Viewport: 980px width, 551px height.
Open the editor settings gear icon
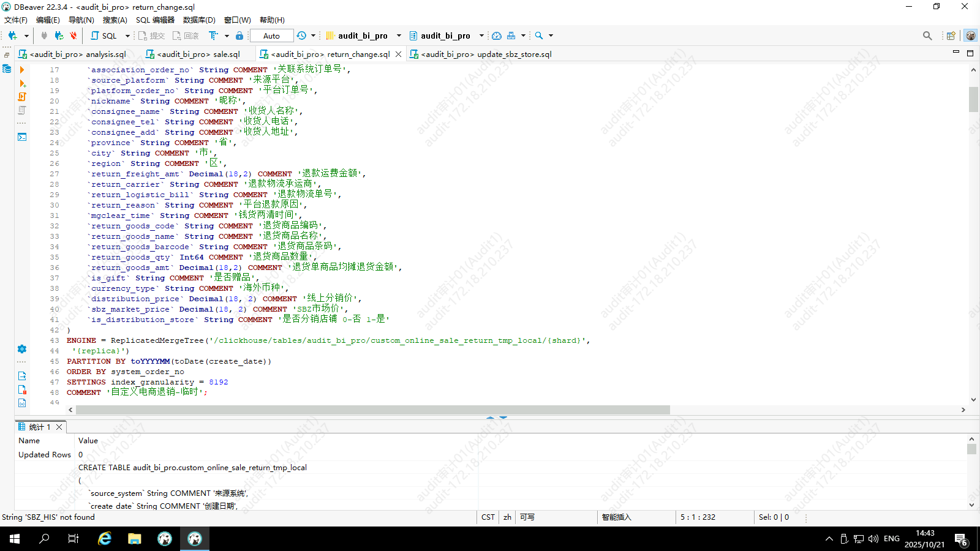[22, 349]
